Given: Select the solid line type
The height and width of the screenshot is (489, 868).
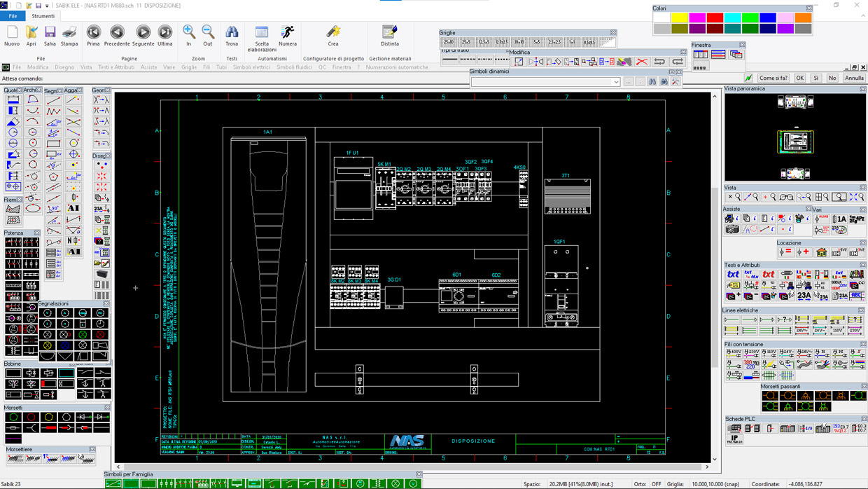Looking at the screenshot, I should 449,61.
